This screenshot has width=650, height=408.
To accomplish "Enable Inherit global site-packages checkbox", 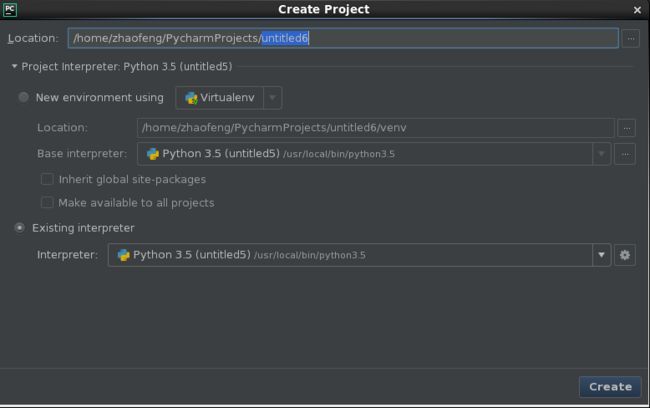I will point(47,179).
